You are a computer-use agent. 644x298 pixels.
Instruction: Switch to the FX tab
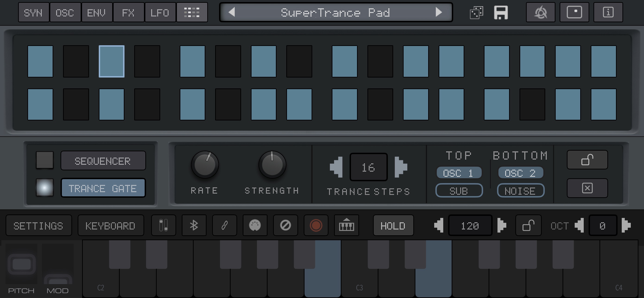coord(128,13)
